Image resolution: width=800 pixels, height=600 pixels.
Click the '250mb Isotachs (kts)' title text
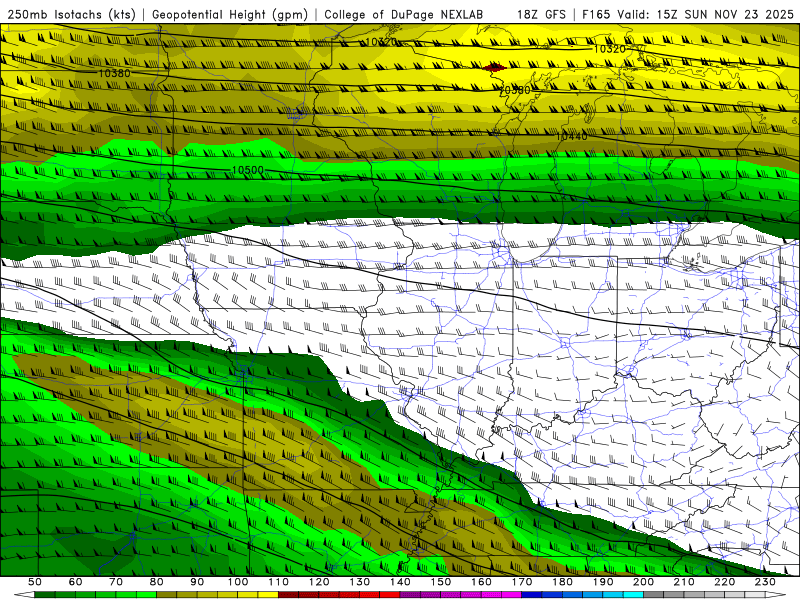pos(71,15)
